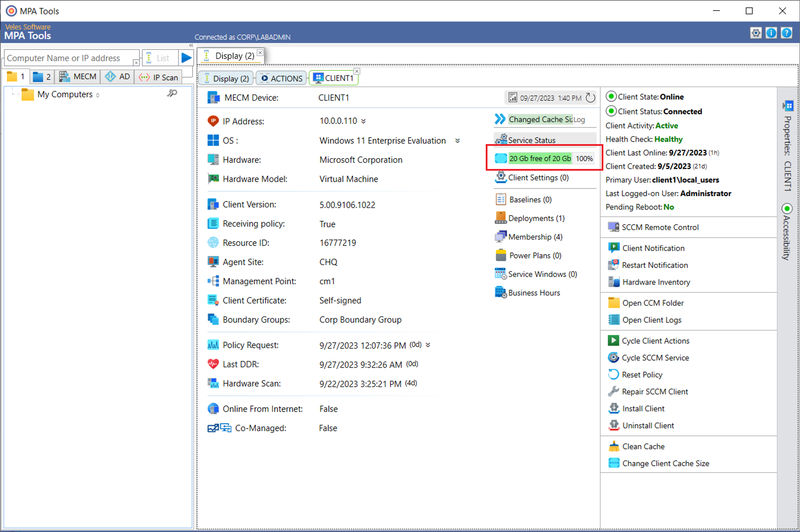800x532 pixels.
Task: Click Repair SCCM Client
Action: click(x=648, y=392)
